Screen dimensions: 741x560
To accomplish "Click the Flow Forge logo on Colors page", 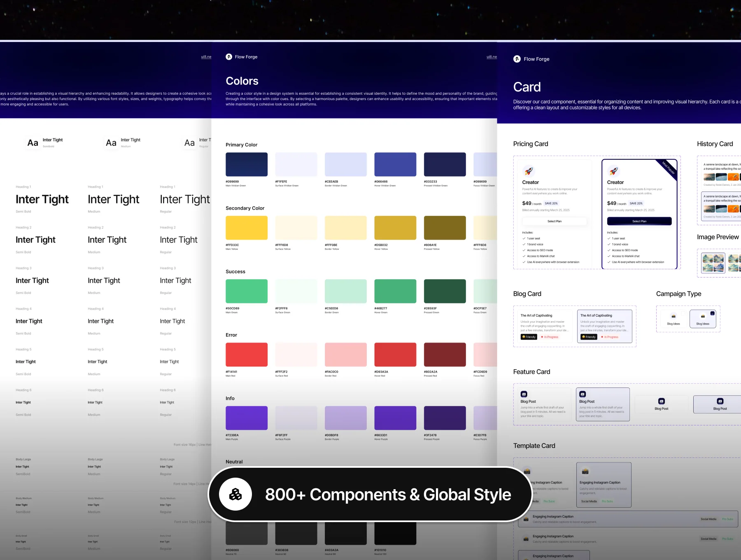I will pyautogui.click(x=229, y=57).
